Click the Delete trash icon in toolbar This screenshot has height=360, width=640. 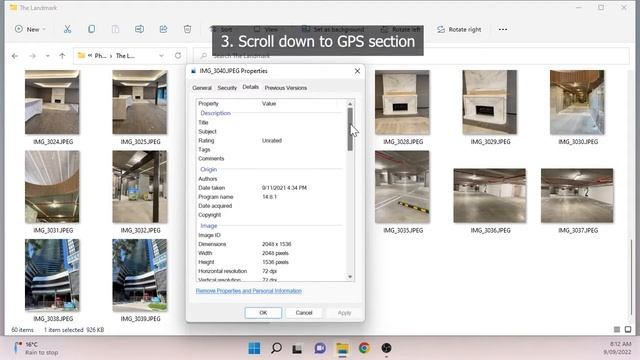coord(187,29)
